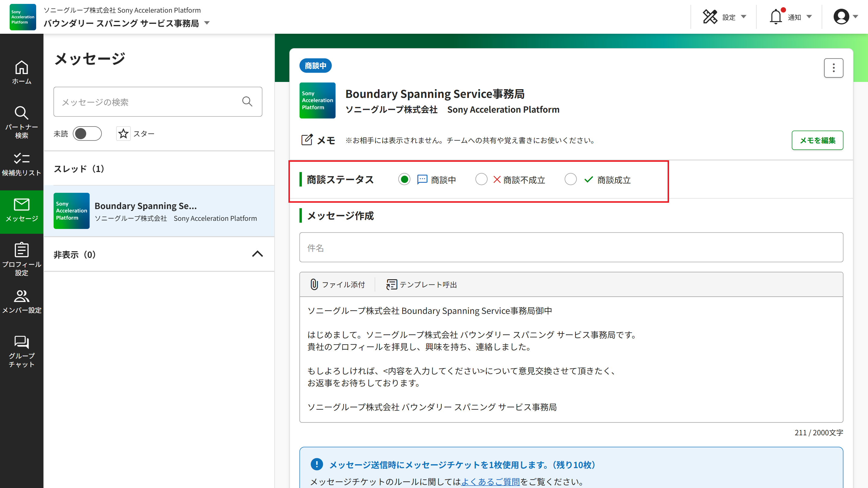Open the よくあるご質問 link
The image size is (868, 488).
[490, 482]
